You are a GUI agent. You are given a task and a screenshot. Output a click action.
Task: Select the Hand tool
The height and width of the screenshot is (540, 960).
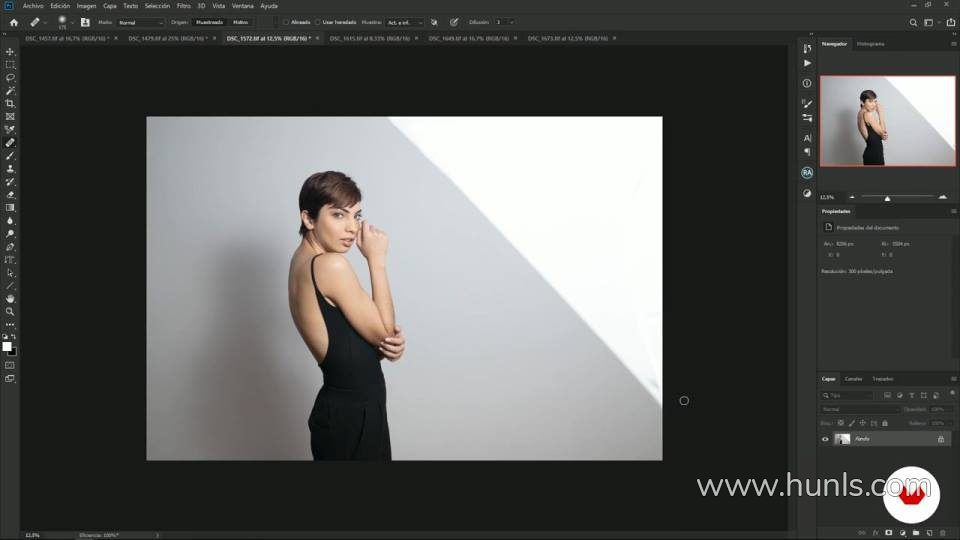click(10, 299)
